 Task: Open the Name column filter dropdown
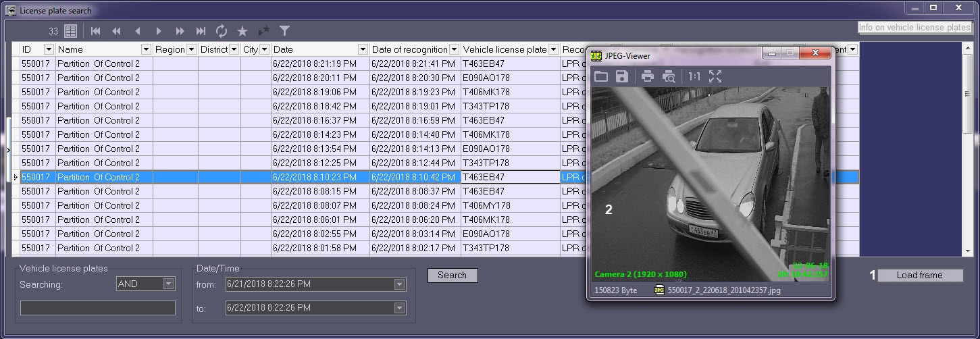145,49
